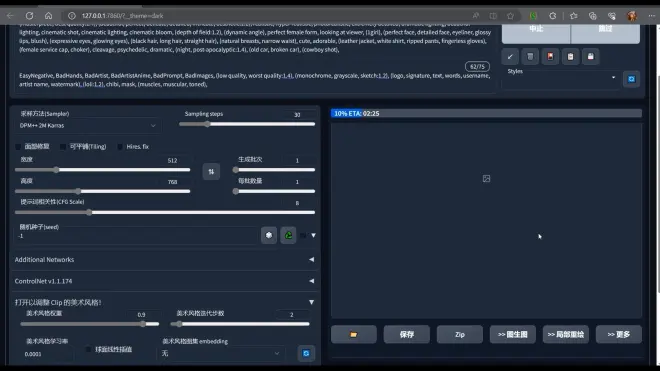Expand extra seed options with the triangle arrow
660x371 pixels.
coord(314,235)
